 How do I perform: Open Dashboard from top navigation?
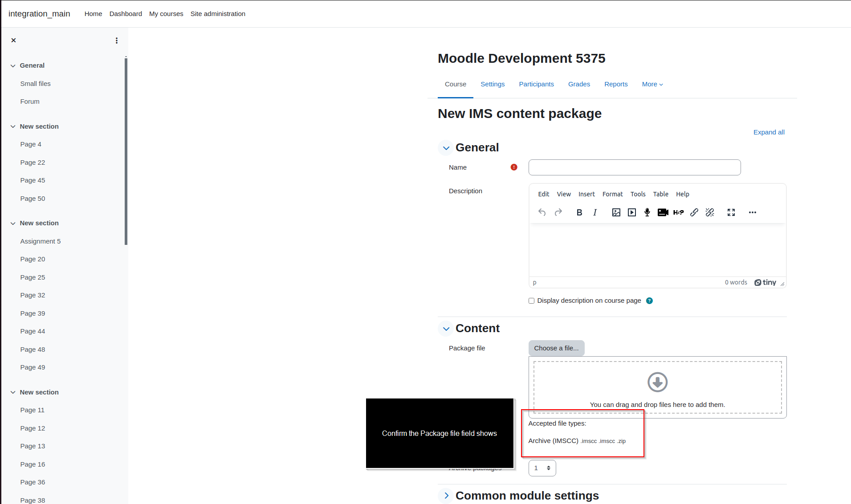[126, 14]
